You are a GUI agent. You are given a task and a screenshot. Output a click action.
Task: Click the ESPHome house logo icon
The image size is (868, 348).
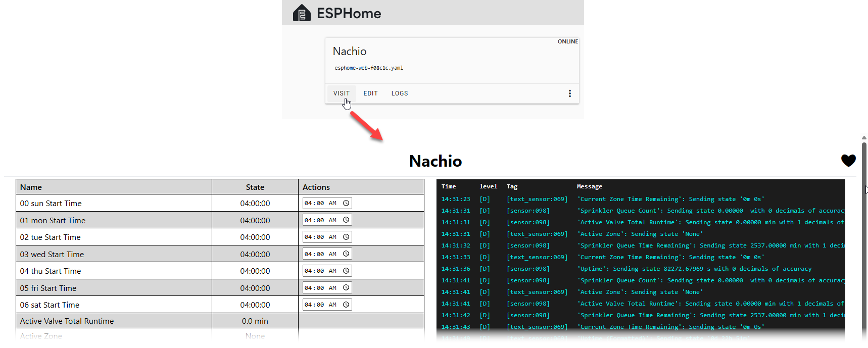(x=302, y=13)
